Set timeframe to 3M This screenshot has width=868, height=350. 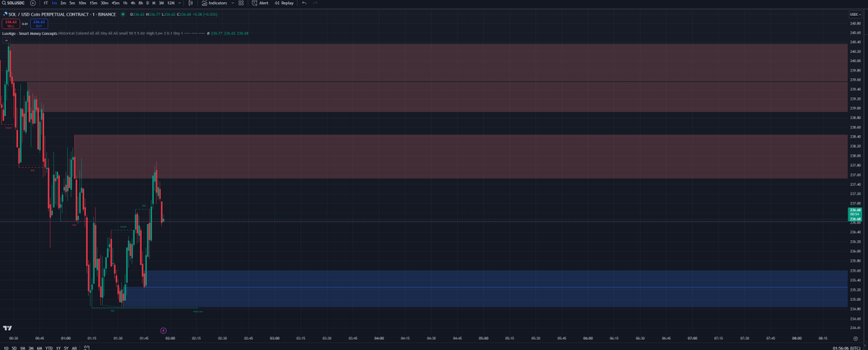point(161,3)
